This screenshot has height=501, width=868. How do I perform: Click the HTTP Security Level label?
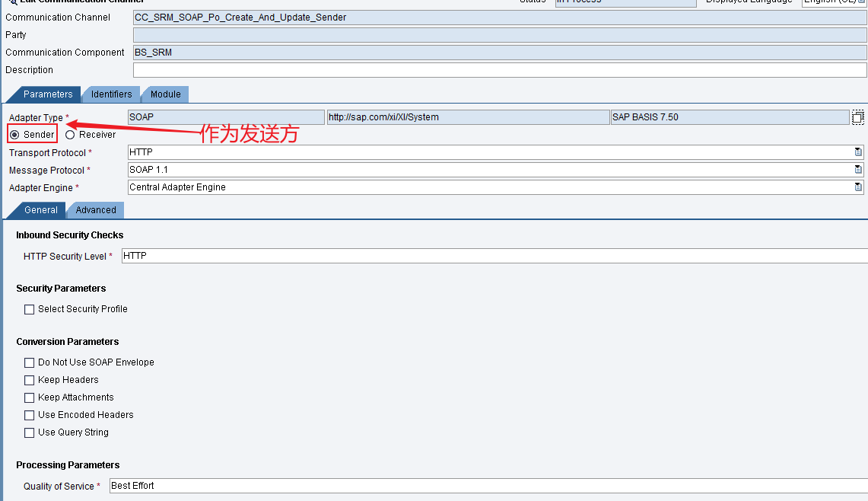pyautogui.click(x=65, y=256)
